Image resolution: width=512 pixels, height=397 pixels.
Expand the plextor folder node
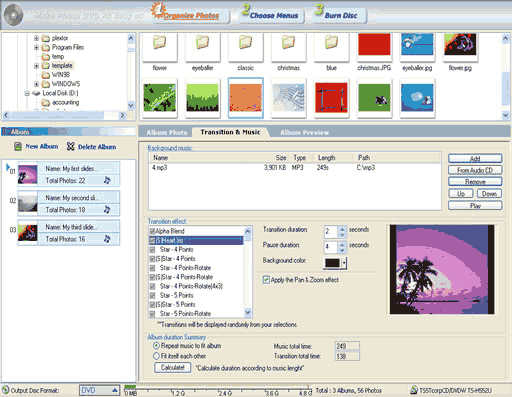36,38
